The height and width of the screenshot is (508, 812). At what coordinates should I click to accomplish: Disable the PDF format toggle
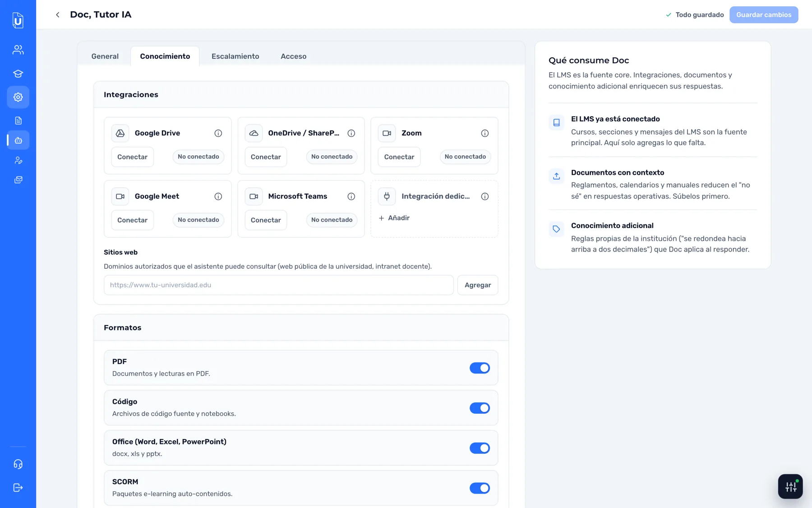pos(480,368)
